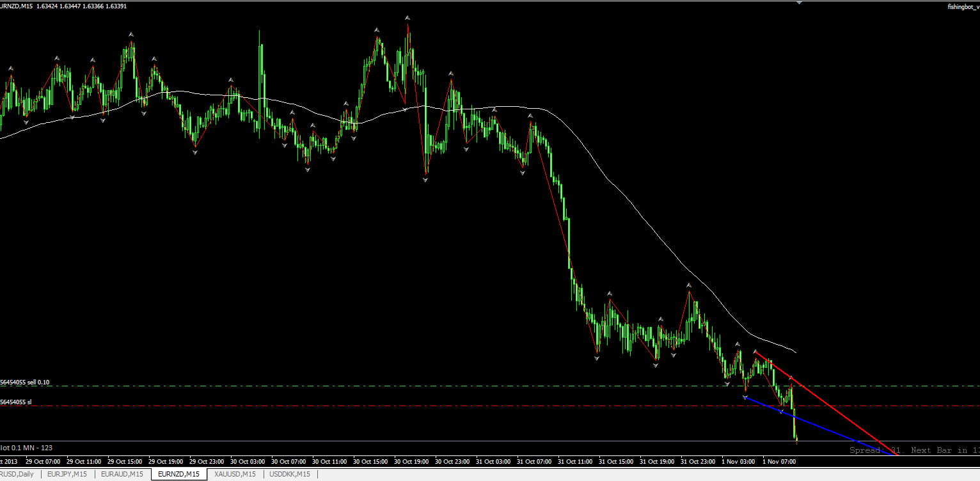Click the '30 Oct 19:00' time axis label
The height and width of the screenshot is (481, 980).
(411, 461)
